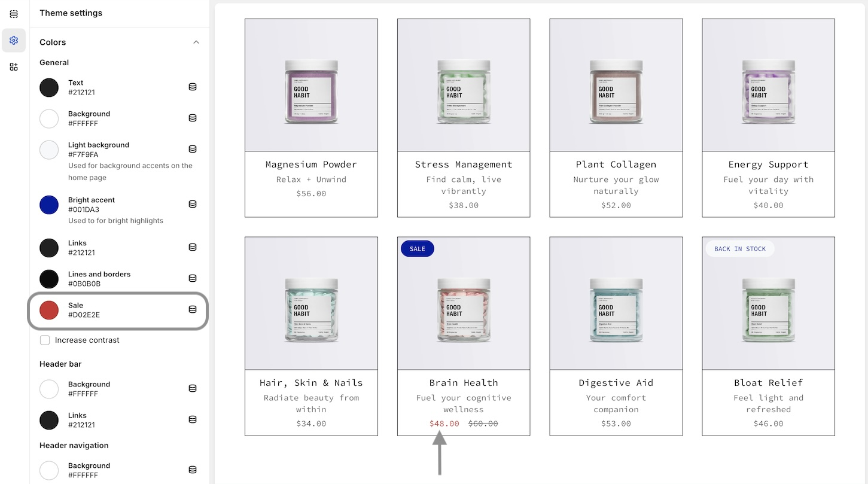The image size is (868, 484).
Task: Click dynamic source icon beside Header bar Links
Action: (193, 419)
